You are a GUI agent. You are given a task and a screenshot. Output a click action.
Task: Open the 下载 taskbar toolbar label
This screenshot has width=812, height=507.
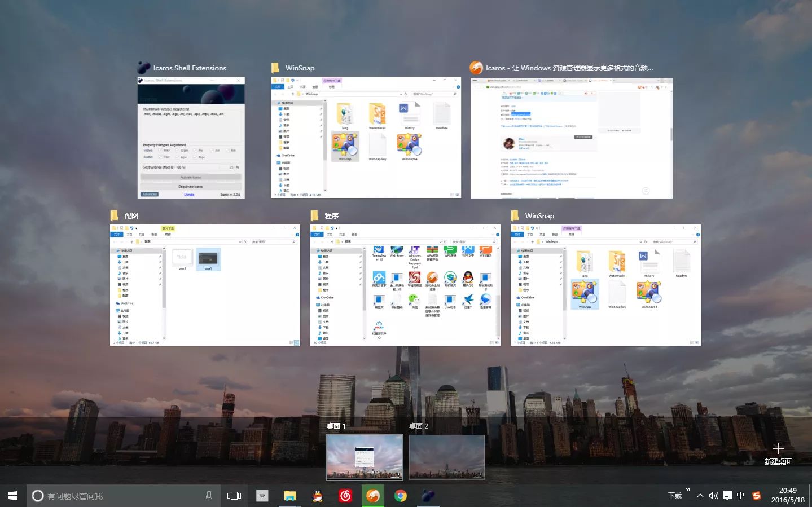pos(675,496)
